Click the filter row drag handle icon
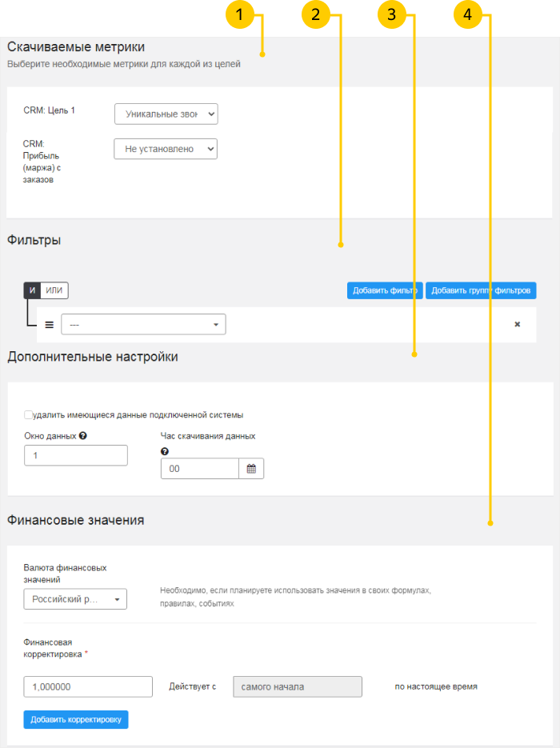Screen dimensions: 560x748 [49, 325]
